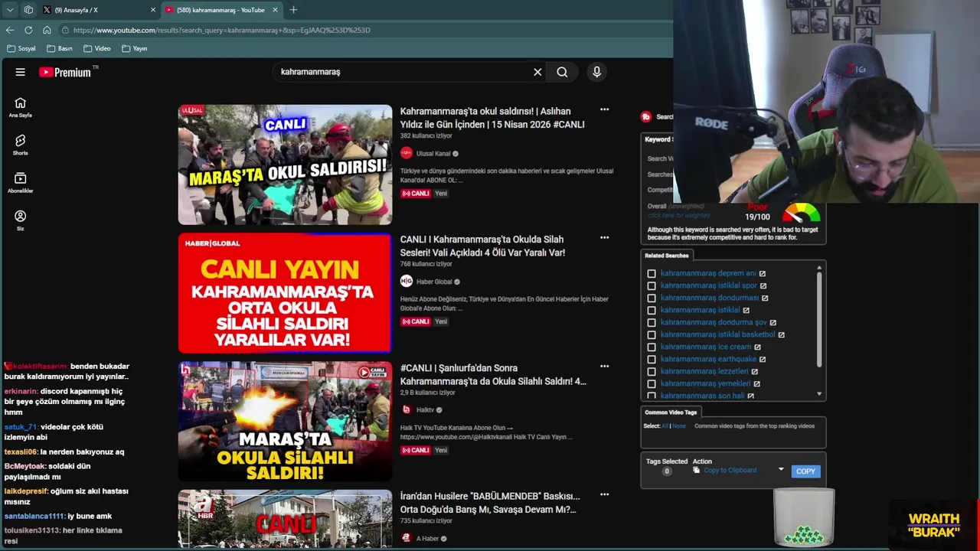Click the blue COPY button
Viewport: 980px width, 551px height.
pos(805,471)
